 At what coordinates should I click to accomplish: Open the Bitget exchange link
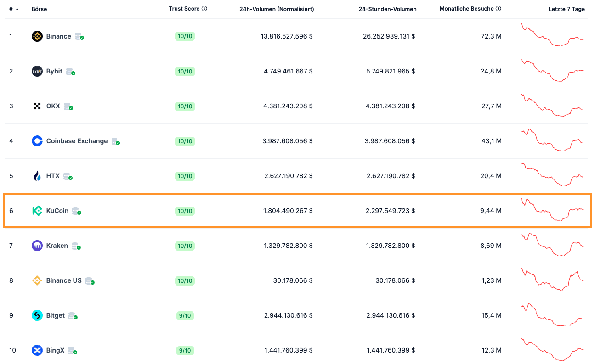click(x=56, y=315)
